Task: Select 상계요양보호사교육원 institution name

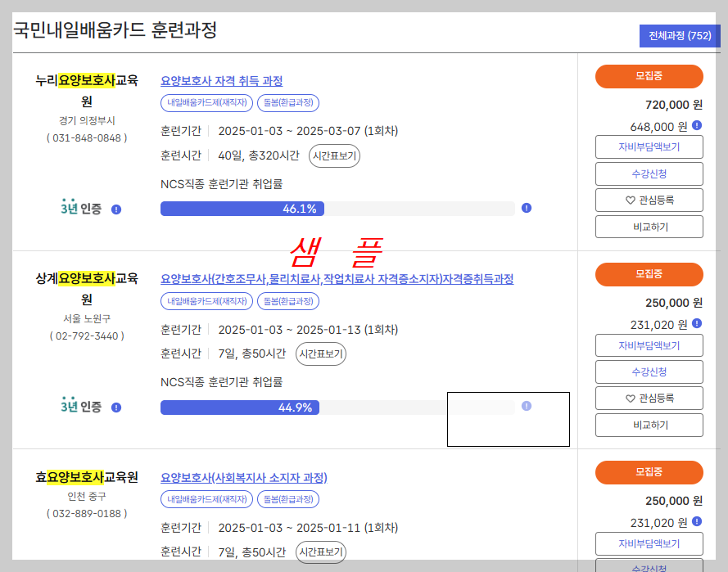Action: 87,289
